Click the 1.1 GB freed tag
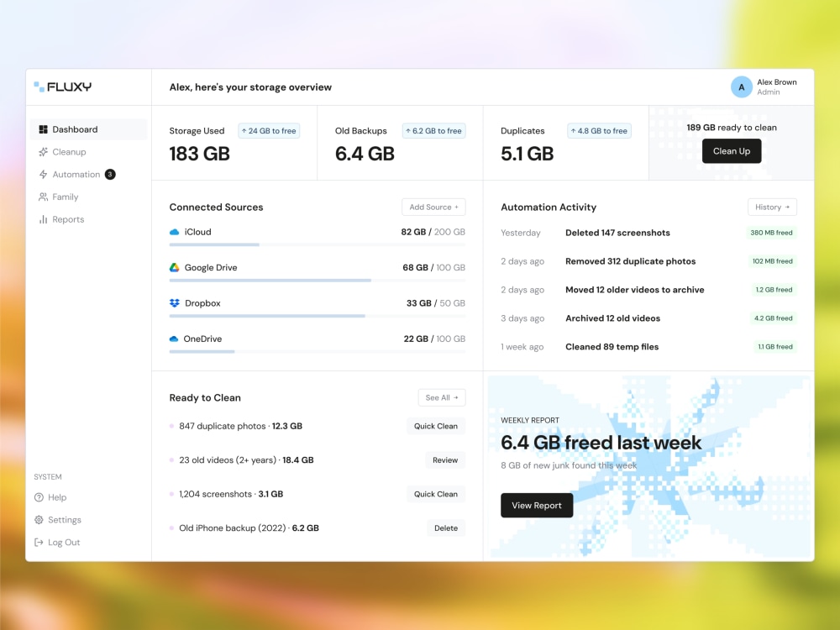The height and width of the screenshot is (630, 840). coord(774,347)
